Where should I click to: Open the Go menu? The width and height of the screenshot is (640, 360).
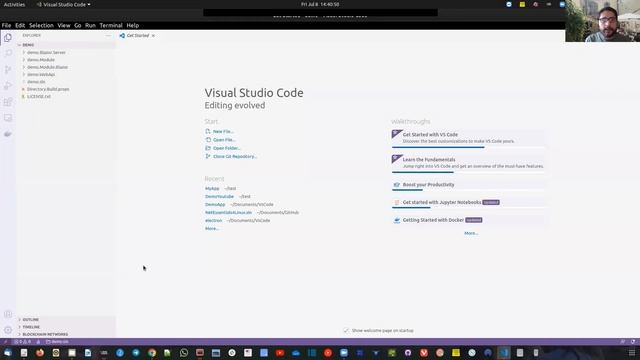pos(78,25)
